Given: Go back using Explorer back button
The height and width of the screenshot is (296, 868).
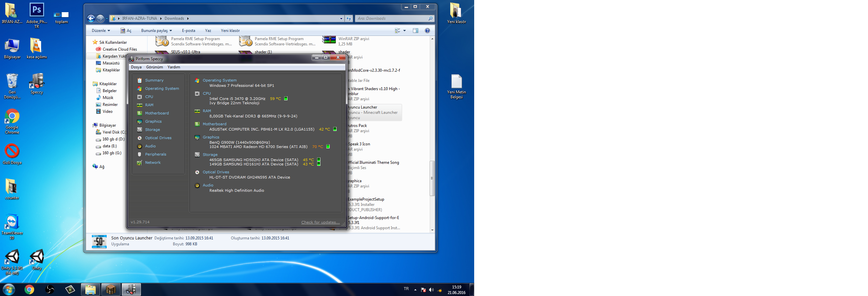Looking at the screenshot, I should (x=91, y=18).
